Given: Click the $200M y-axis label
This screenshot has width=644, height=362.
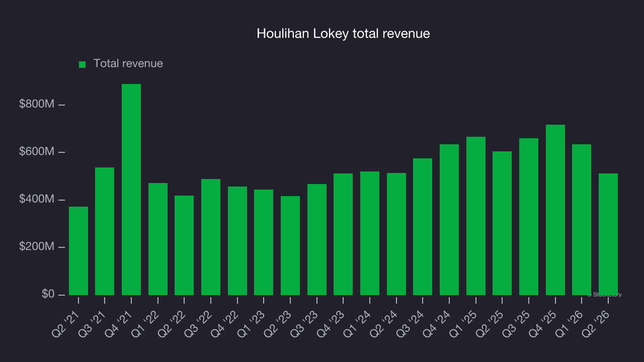Looking at the screenshot, I should pos(37,247).
